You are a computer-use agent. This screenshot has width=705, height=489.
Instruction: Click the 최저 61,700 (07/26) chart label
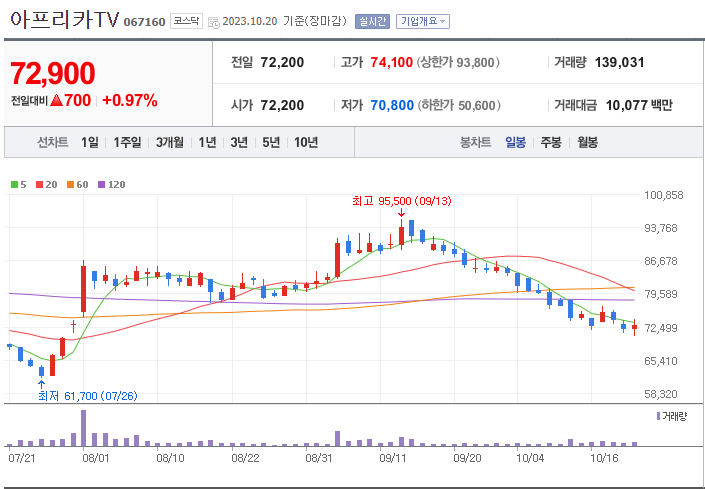(x=88, y=396)
